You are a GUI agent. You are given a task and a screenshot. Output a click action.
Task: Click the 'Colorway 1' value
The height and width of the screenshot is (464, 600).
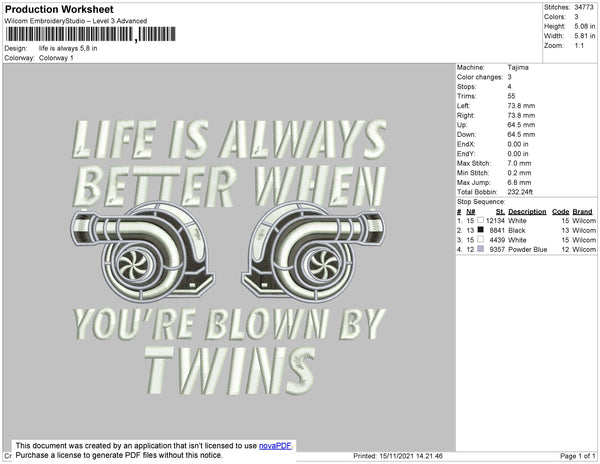coord(56,58)
